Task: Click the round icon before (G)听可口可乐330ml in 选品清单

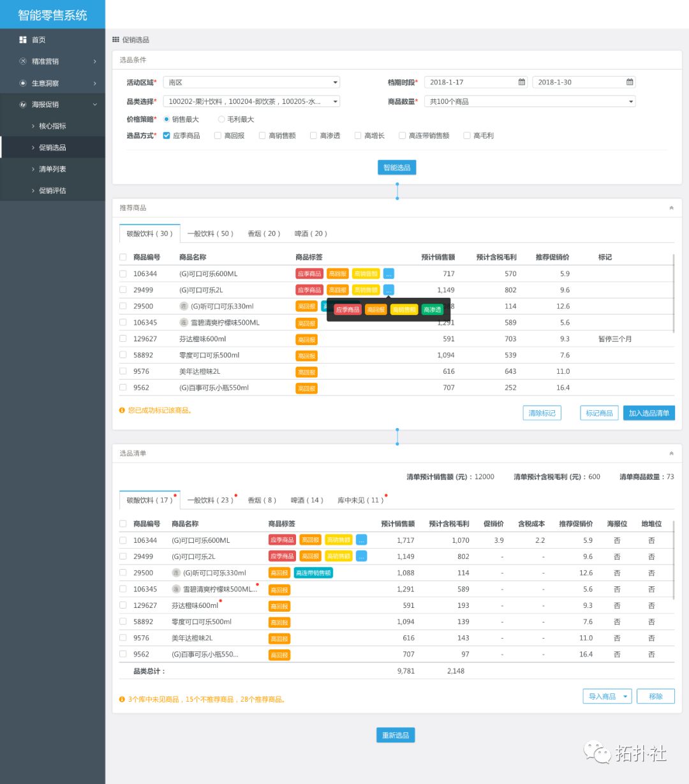Action: [176, 573]
